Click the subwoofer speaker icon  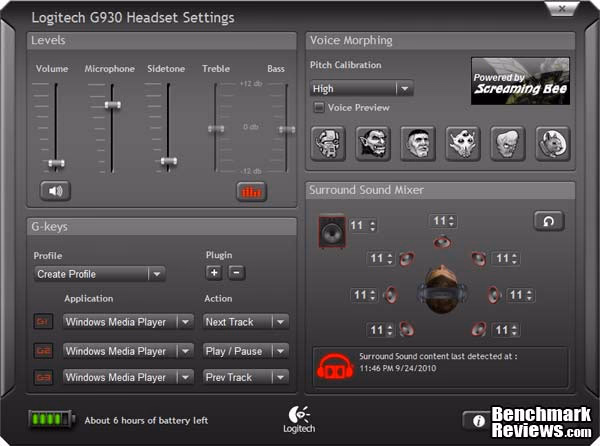(x=332, y=232)
